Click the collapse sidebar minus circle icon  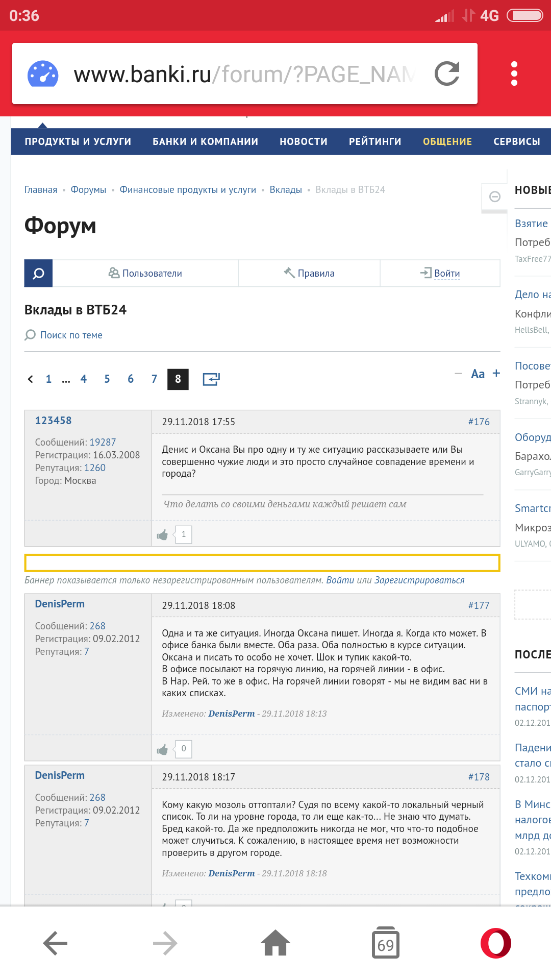[x=494, y=197]
